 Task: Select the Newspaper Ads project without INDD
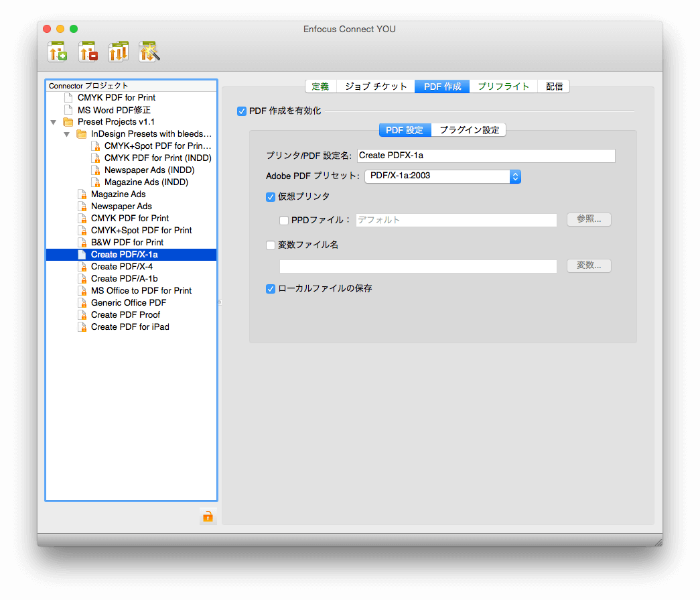pos(121,206)
